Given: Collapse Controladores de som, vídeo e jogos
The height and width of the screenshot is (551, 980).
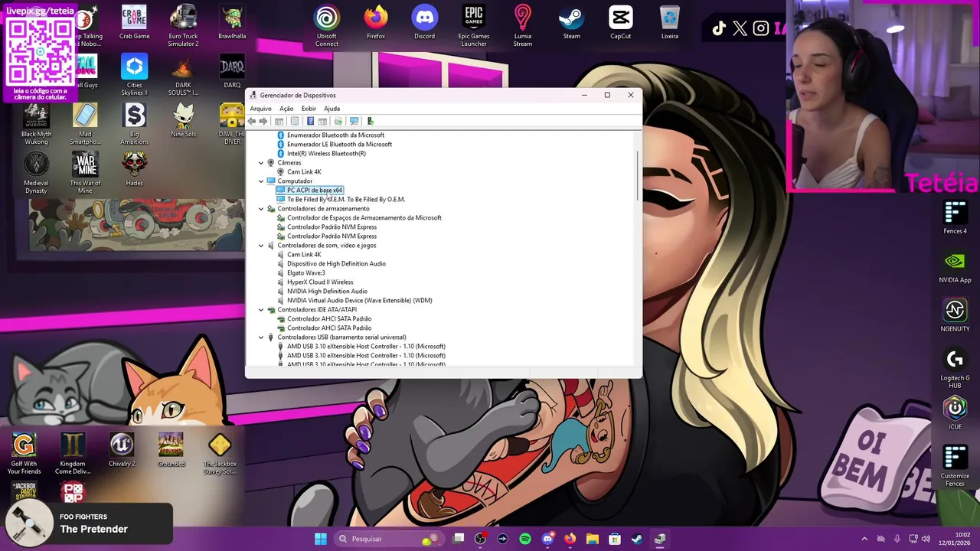Looking at the screenshot, I should pyautogui.click(x=261, y=246).
